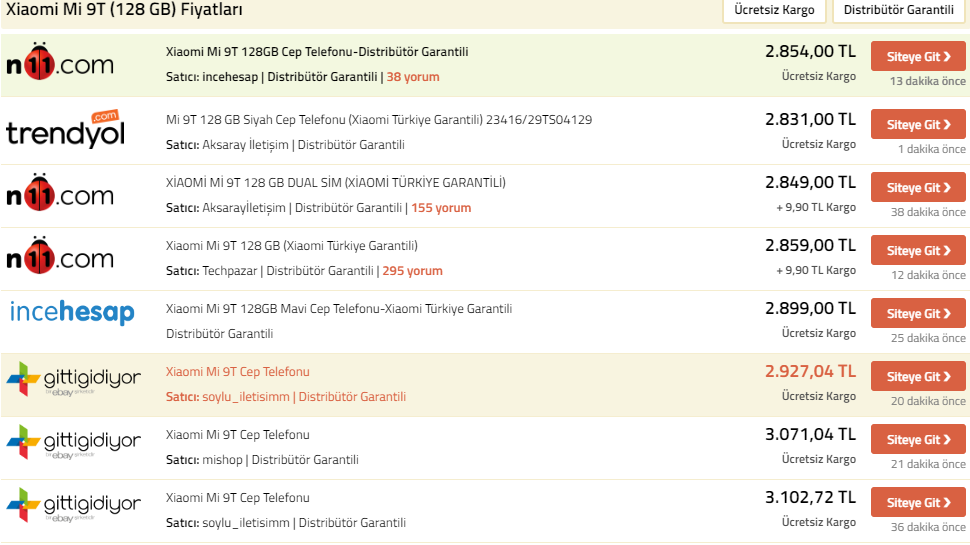Click the '1 dakika önce' timestamp
This screenshot has width=970, height=545.
tap(932, 150)
